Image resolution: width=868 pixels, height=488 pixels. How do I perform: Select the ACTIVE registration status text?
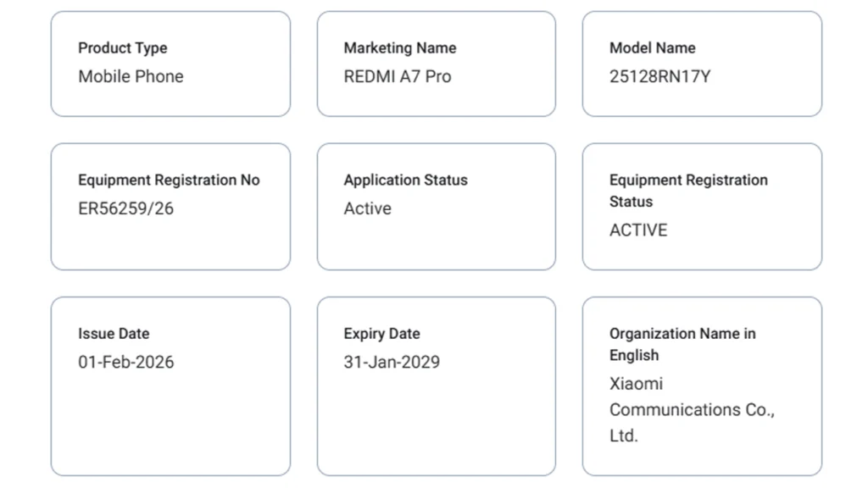tap(638, 230)
